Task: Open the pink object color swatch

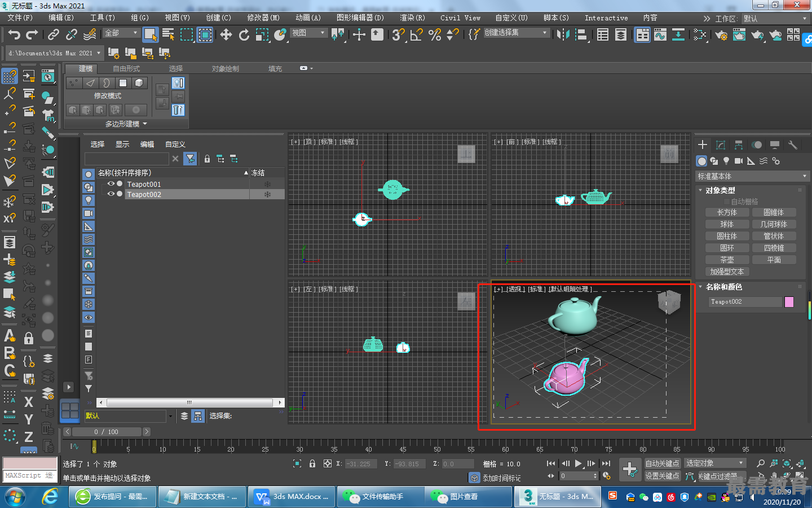Action: (x=789, y=301)
